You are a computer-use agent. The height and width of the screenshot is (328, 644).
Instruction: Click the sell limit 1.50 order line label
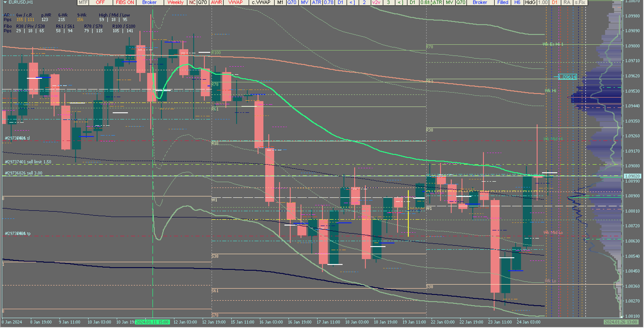click(x=28, y=162)
